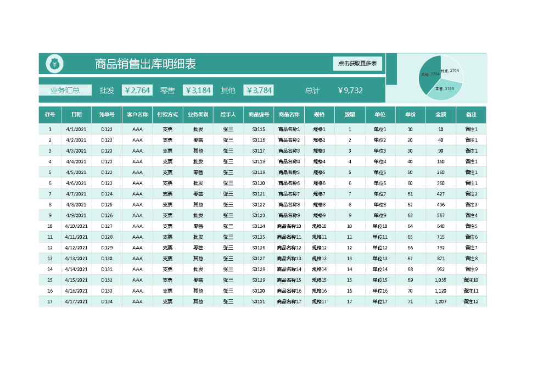Select the 备注10 cell
The width and height of the screenshot is (549, 392).
pyautogui.click(x=471, y=280)
